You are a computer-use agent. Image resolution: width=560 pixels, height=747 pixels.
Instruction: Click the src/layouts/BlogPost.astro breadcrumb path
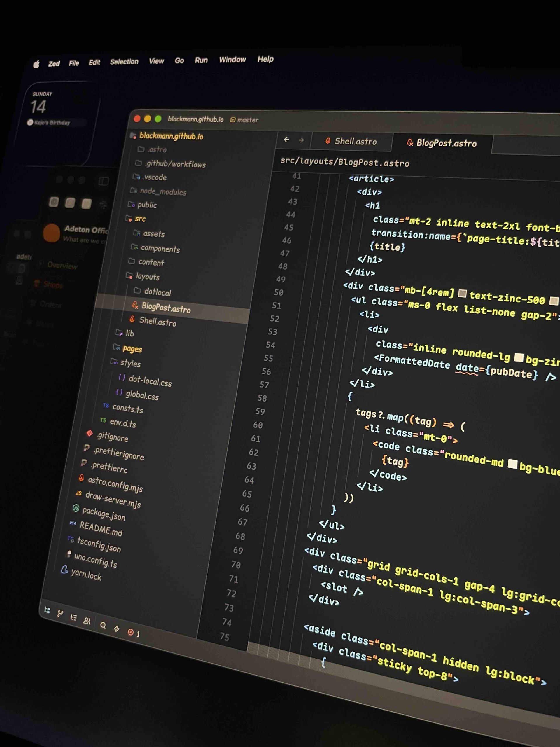(x=345, y=162)
